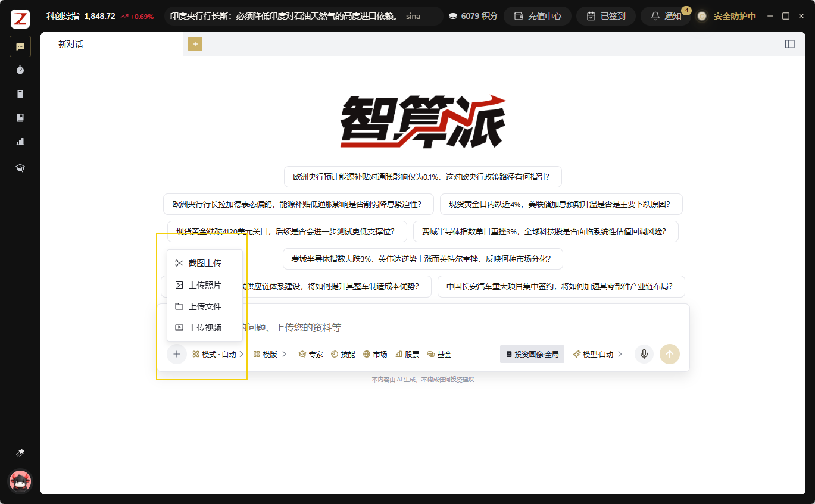
Task: Click suggestion about 欧洲央行预计能源补贴
Action: 422,177
